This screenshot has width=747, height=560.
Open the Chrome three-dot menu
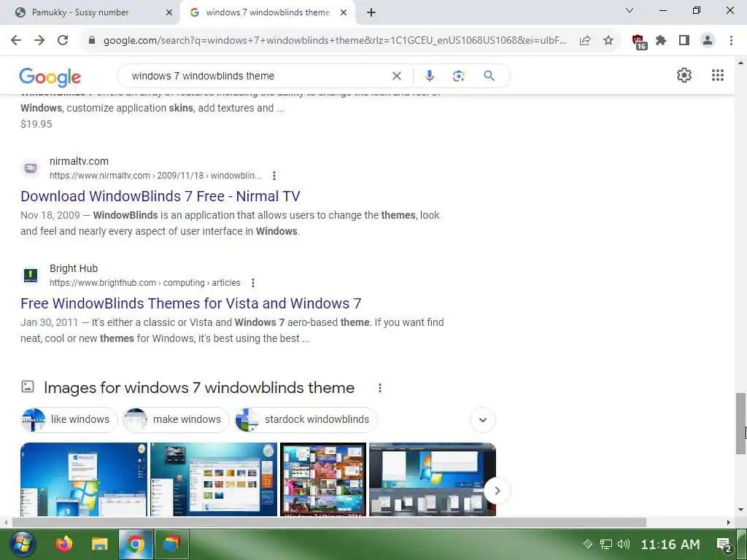pyautogui.click(x=731, y=41)
